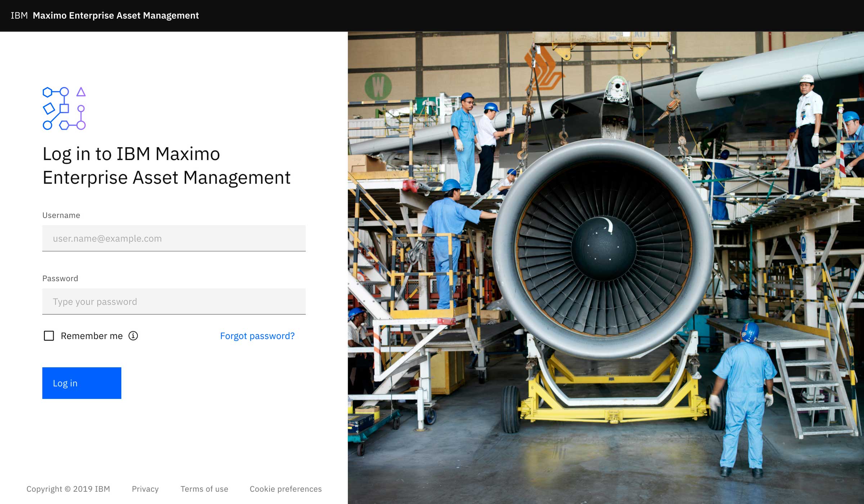Open the Privacy footer link
This screenshot has height=504, width=864.
(145, 489)
